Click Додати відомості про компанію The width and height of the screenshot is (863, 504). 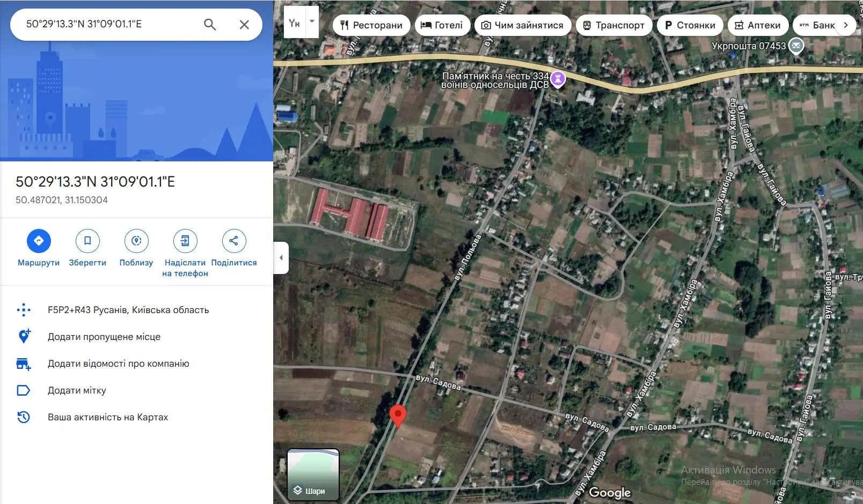(118, 363)
